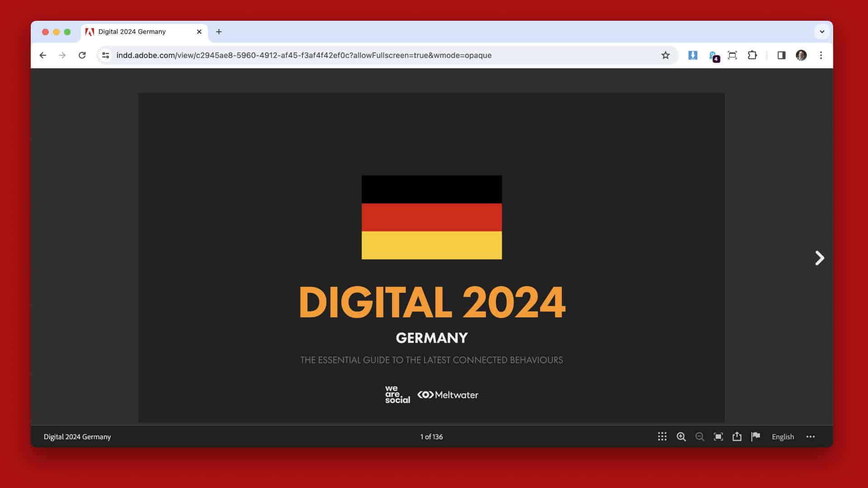The image size is (868, 488).
Task: Open the viewer's three-dot more options menu
Action: point(810,436)
